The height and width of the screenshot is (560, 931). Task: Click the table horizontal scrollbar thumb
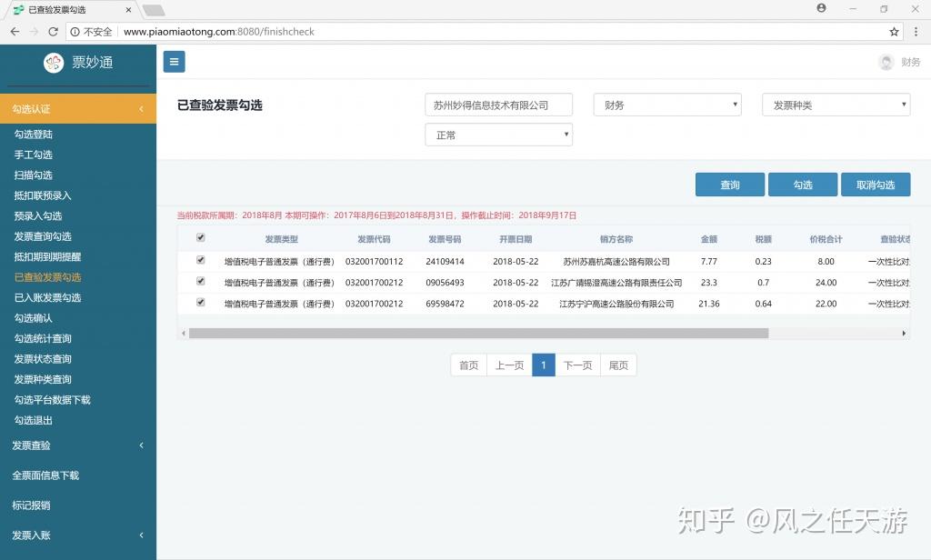(x=478, y=334)
